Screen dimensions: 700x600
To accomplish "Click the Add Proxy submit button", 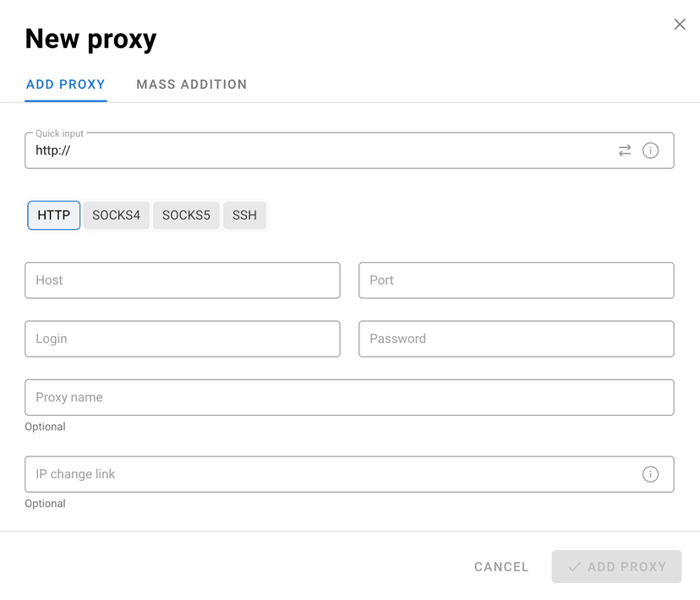I will (x=616, y=567).
